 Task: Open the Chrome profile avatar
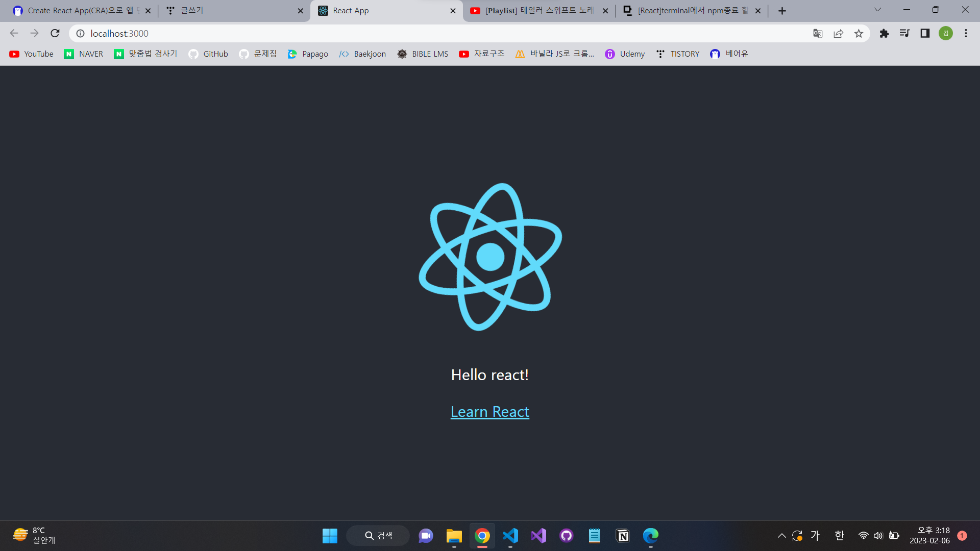coord(945,34)
